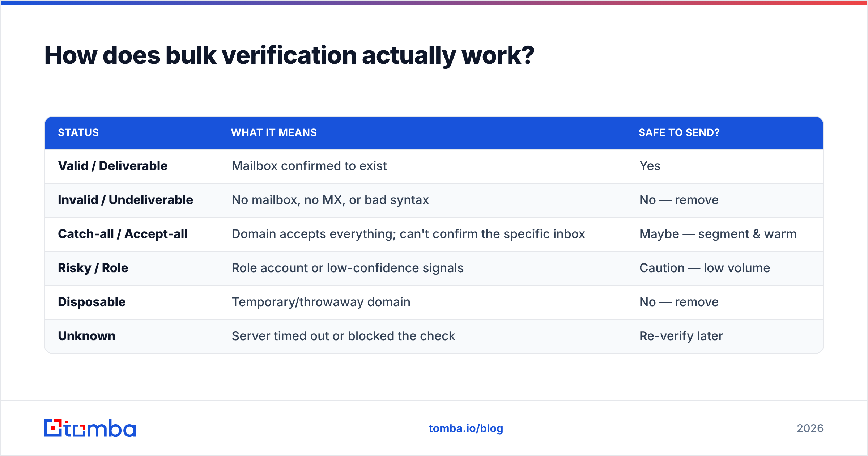Viewport: 868px width, 456px height.
Task: Click 'Domain accepts everything' description cell
Action: pos(422,234)
